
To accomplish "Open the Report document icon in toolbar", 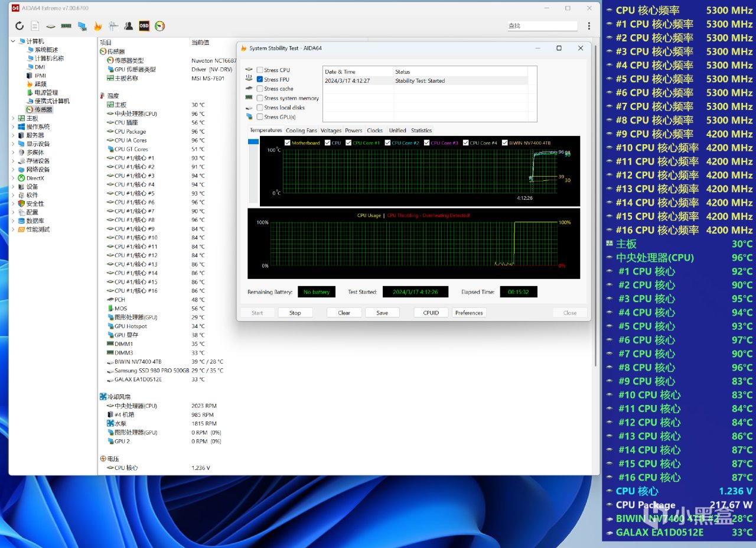I will 35,26.
